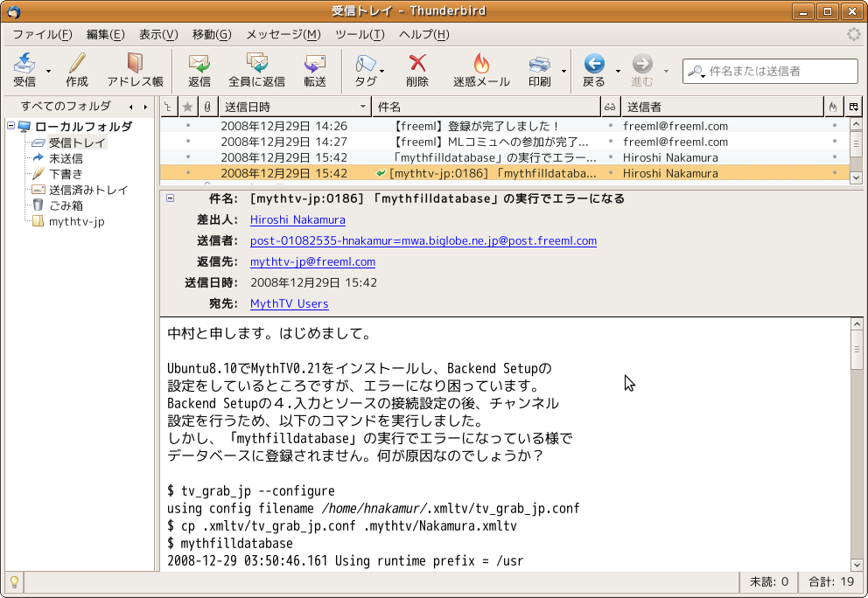Switch folder view with right arrow
The image size is (868, 598).
pyautogui.click(x=145, y=107)
